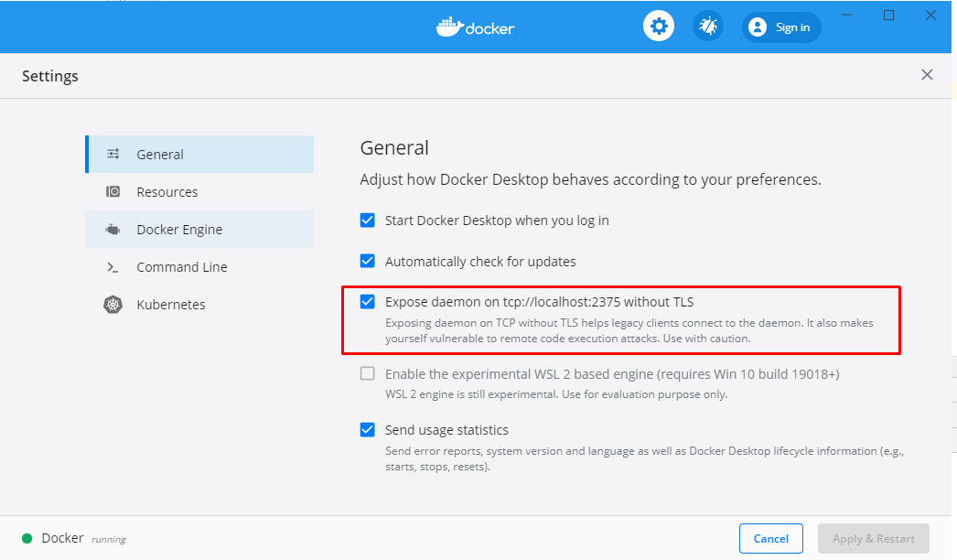
Task: Click the user avatar icon beside Sign in
Action: point(757,27)
